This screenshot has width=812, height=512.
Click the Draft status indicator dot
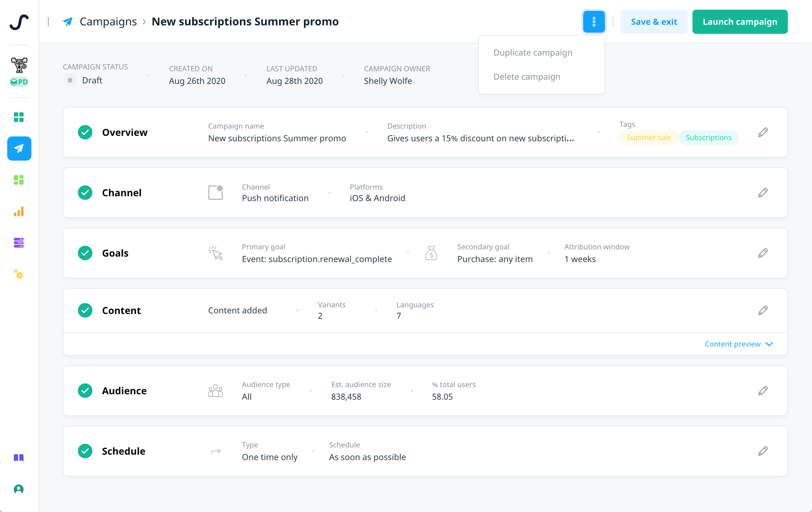(x=70, y=80)
